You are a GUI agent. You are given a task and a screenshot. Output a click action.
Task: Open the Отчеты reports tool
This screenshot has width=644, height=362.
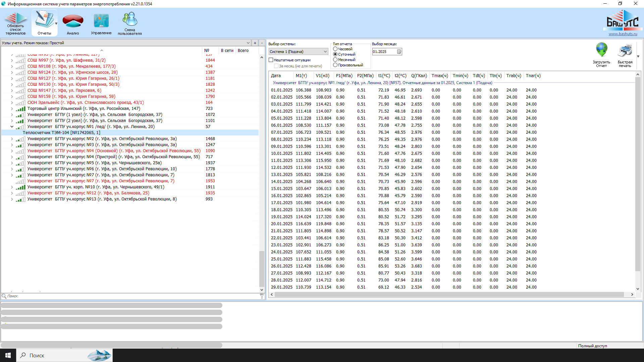44,23
